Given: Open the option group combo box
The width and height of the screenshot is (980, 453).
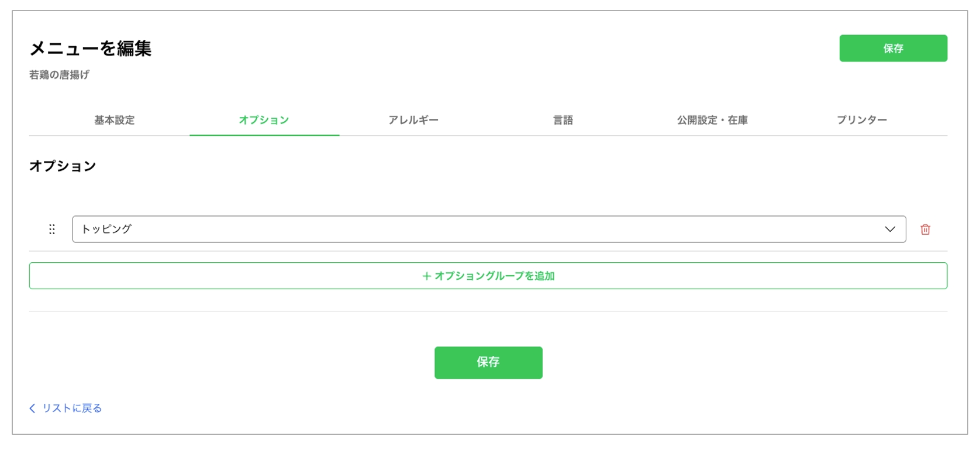Looking at the screenshot, I should [x=468, y=229].
